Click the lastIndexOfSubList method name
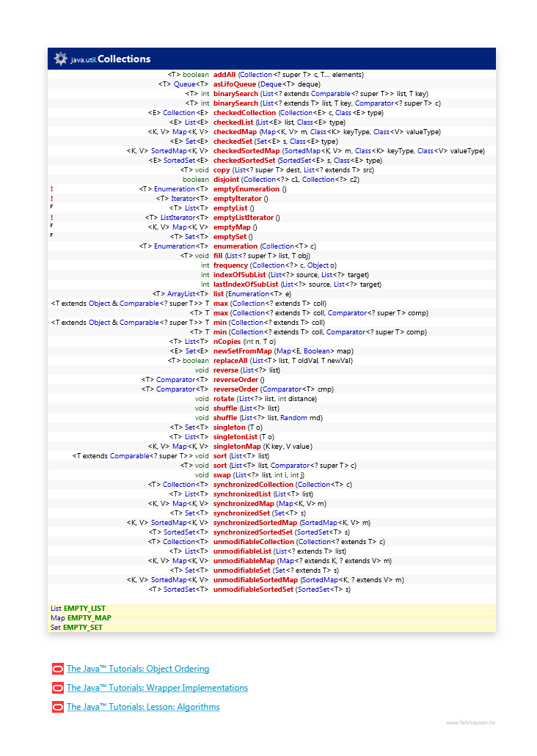Viewport: 537px width, 756px height. [246, 285]
